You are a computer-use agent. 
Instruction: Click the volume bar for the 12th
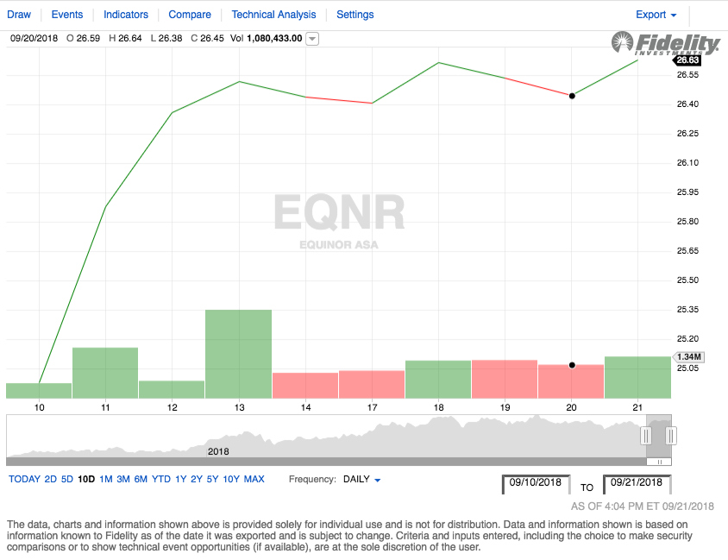172,390
